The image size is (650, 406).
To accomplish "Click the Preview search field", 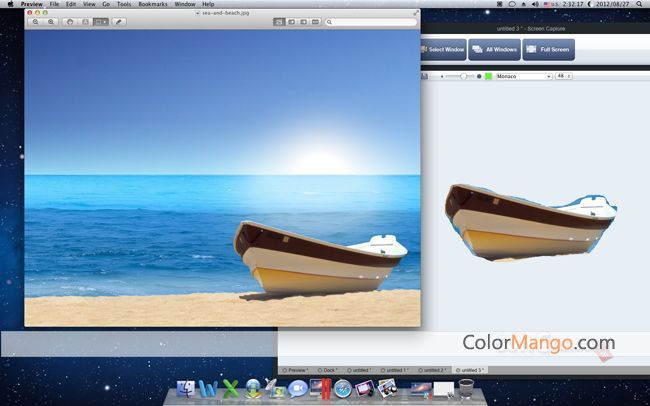I will 371,22.
